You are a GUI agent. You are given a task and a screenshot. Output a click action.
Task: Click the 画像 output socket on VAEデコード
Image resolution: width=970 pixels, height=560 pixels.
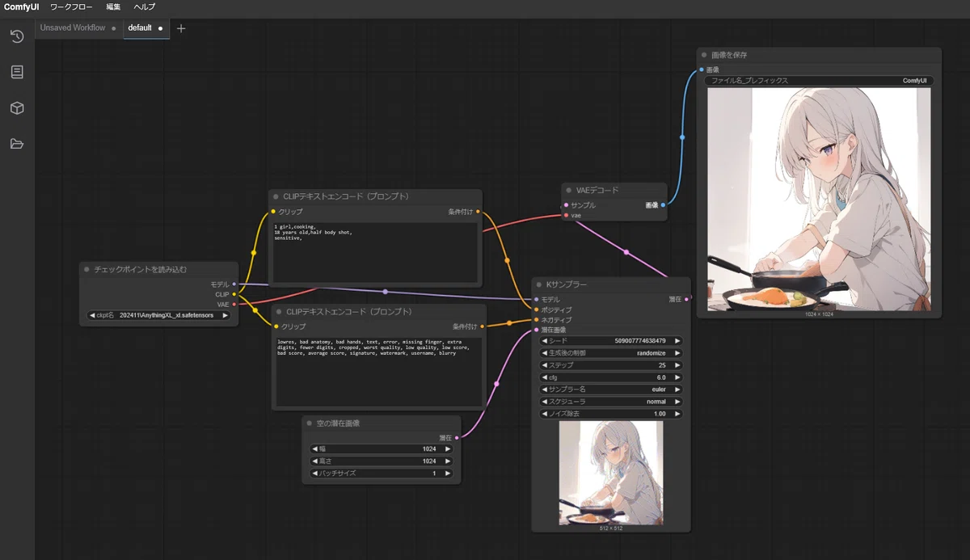click(663, 205)
